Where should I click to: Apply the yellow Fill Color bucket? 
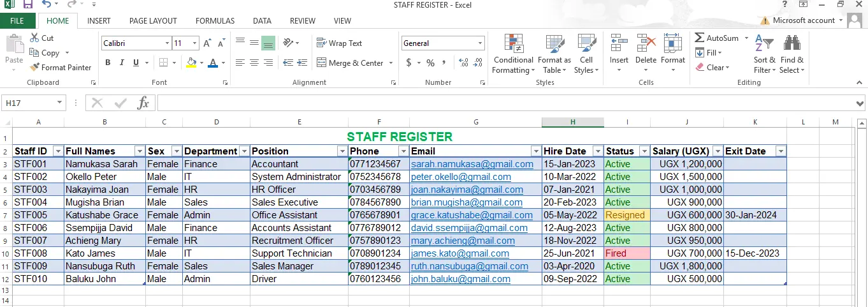[191, 63]
